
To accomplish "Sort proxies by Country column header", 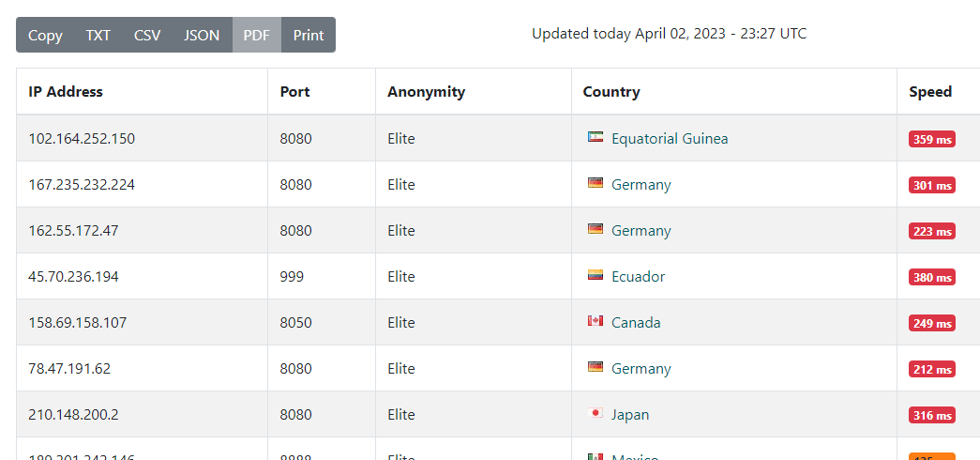I will [611, 91].
